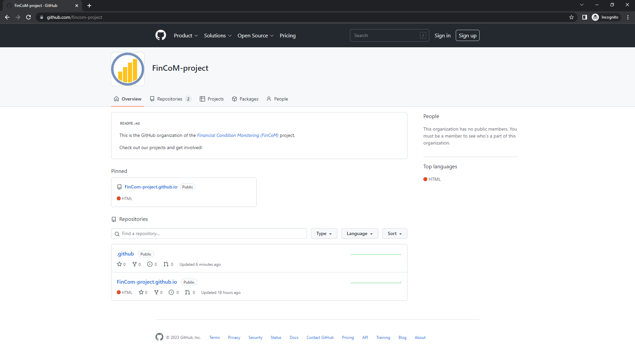Click the GitHub logo in header

[x=161, y=35]
